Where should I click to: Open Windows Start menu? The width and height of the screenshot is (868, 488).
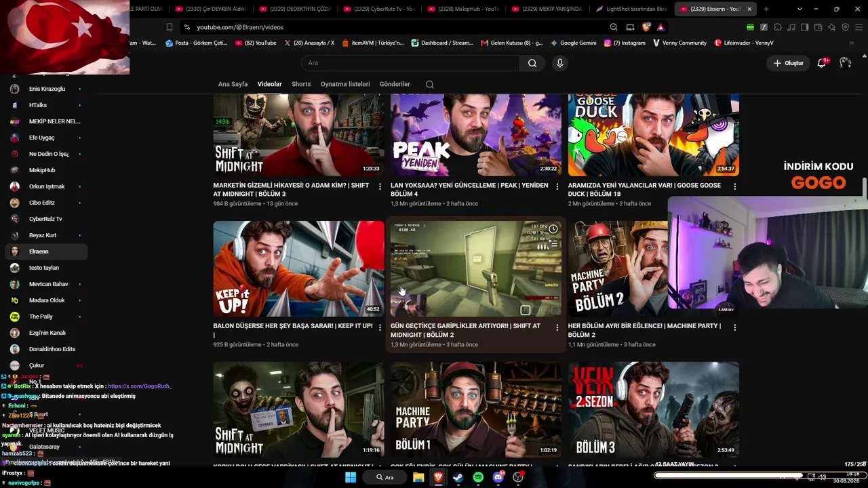(351, 477)
